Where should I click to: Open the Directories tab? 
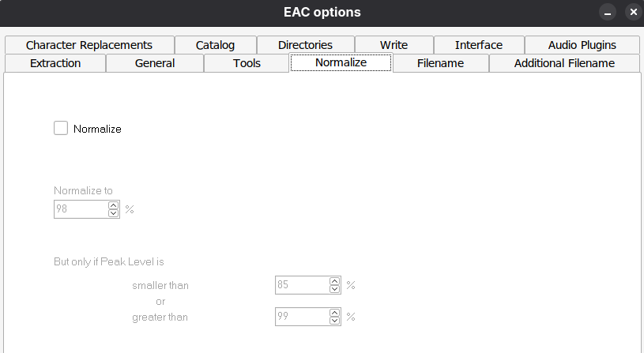click(305, 45)
